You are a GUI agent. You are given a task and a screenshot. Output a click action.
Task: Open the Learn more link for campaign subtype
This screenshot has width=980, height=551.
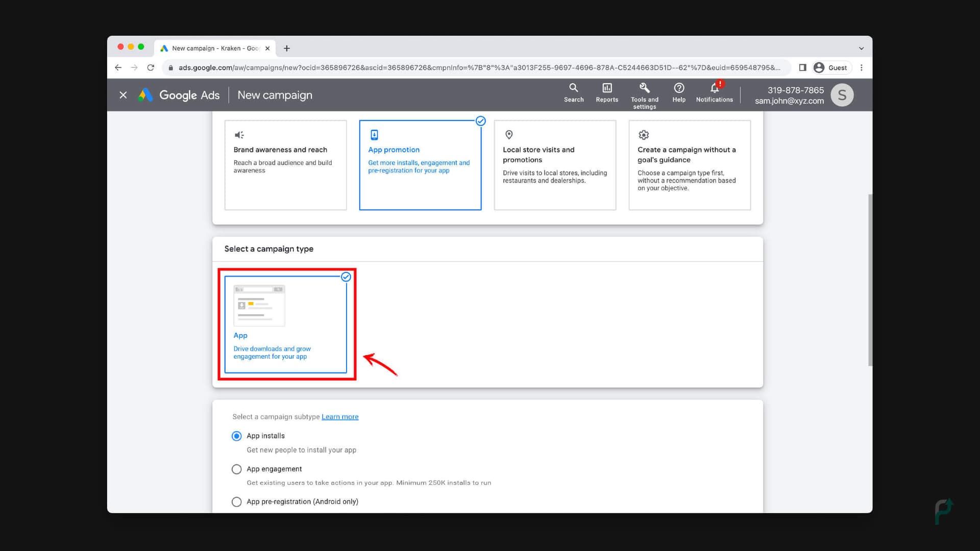tap(340, 417)
